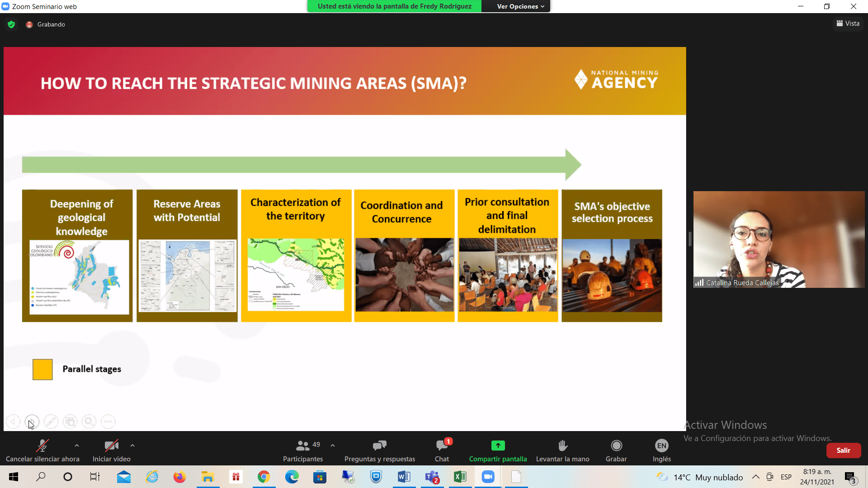Image resolution: width=868 pixels, height=488 pixels.
Task: Expand video options arrow beside camera
Action: pos(132,446)
